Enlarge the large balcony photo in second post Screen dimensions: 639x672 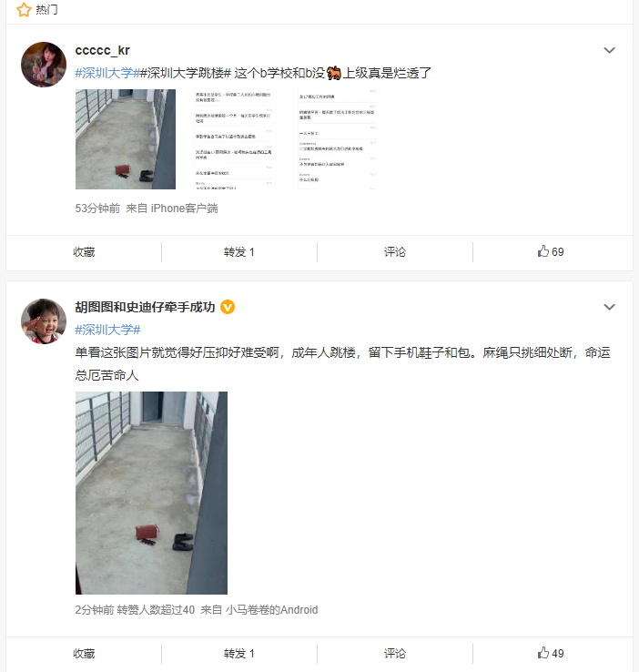pos(152,493)
